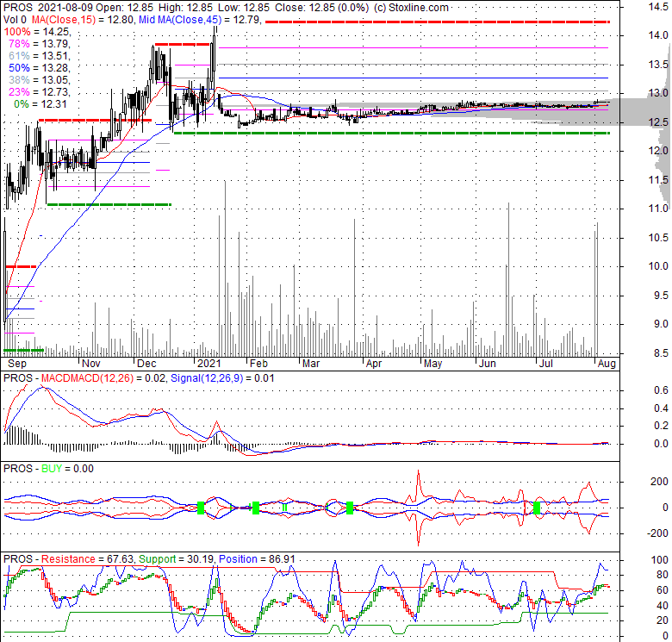
Task: Click the Support = 30.19 label
Action: tap(176, 559)
